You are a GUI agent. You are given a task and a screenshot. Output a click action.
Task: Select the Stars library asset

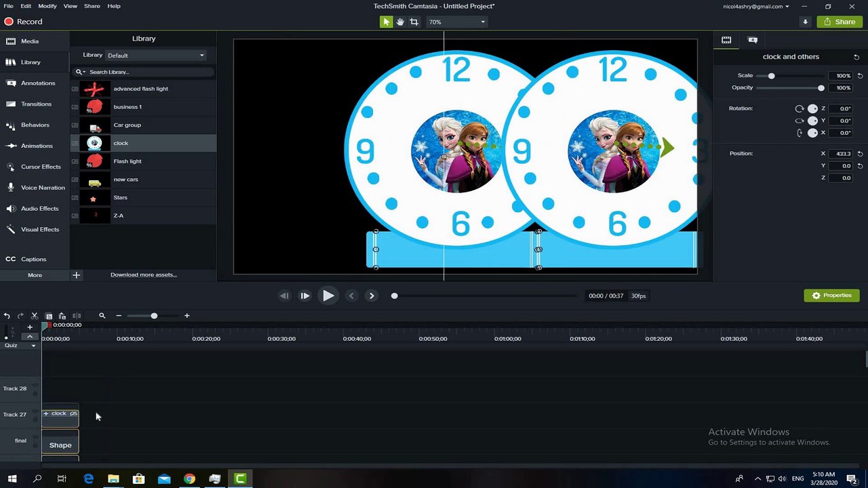coord(144,198)
